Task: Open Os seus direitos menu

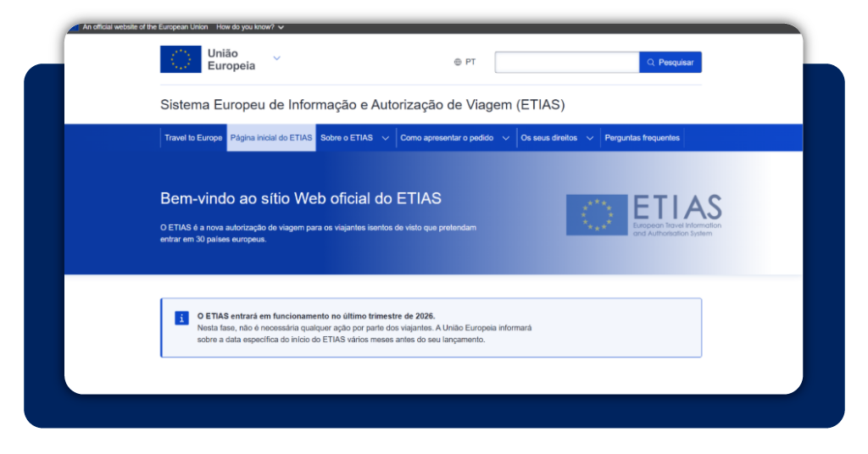Action: [548, 138]
